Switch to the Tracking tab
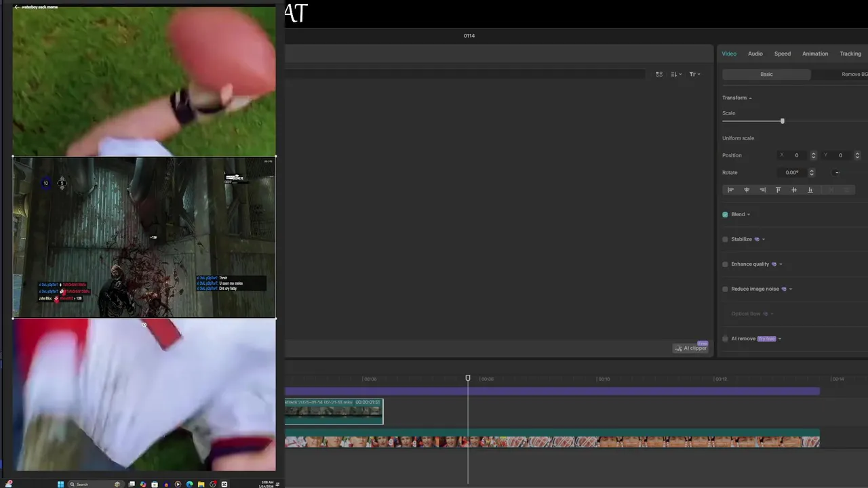Image resolution: width=868 pixels, height=488 pixels. (850, 54)
